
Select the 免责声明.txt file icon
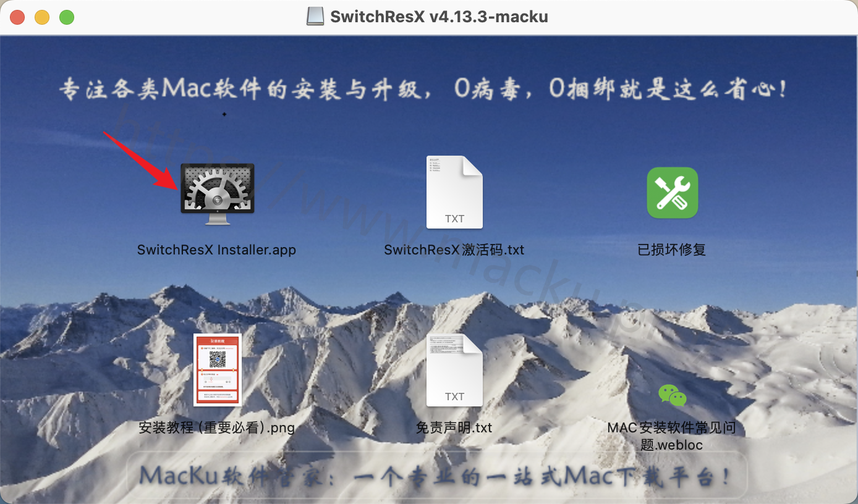click(x=454, y=370)
